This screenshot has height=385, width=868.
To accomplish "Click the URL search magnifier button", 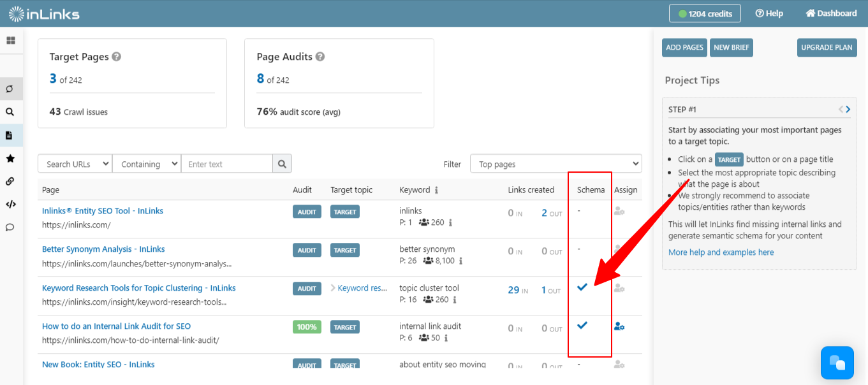I will (282, 164).
